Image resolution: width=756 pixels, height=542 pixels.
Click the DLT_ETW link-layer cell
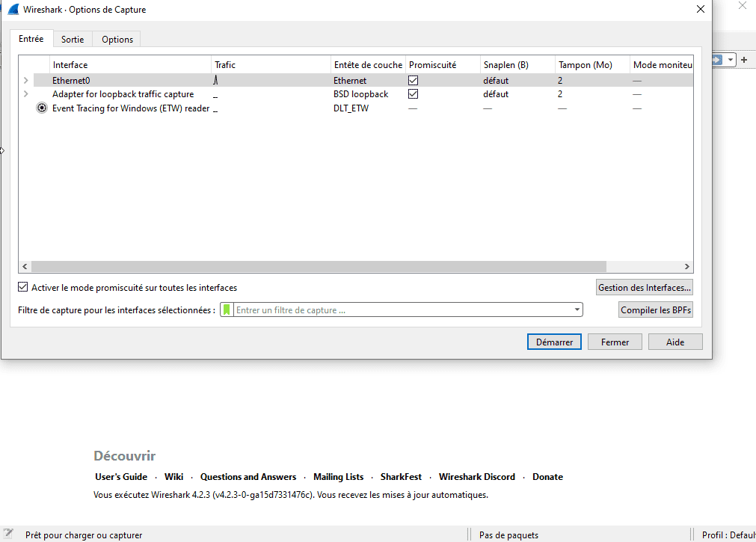(x=351, y=108)
